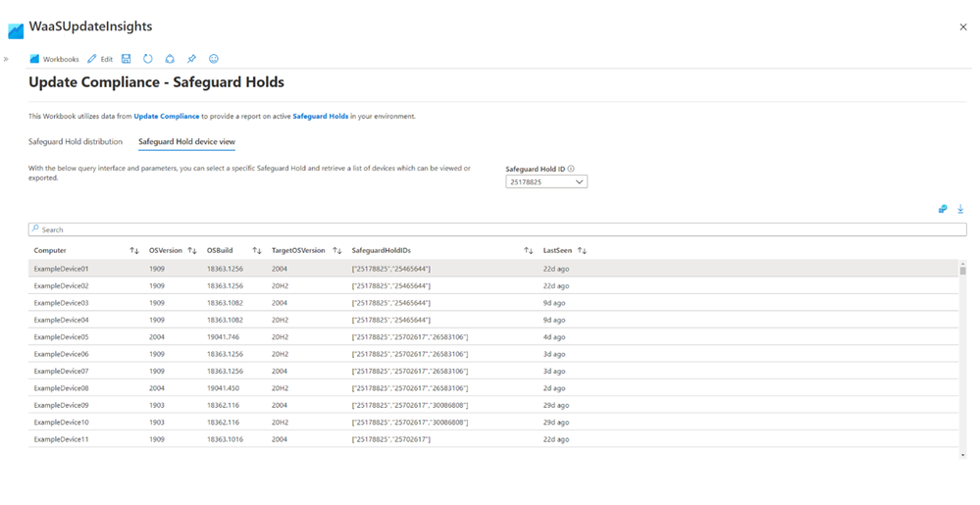Select the ExampleDevice01 row
980x505 pixels.
point(493,269)
